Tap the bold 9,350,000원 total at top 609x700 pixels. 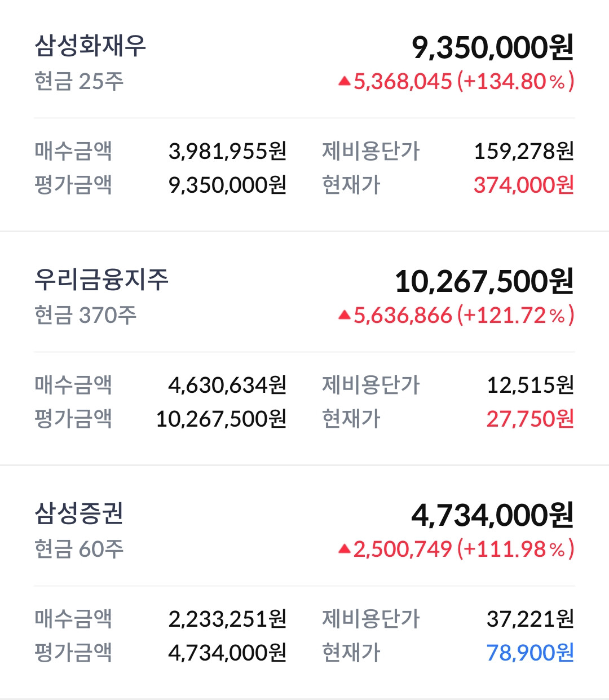pos(492,47)
